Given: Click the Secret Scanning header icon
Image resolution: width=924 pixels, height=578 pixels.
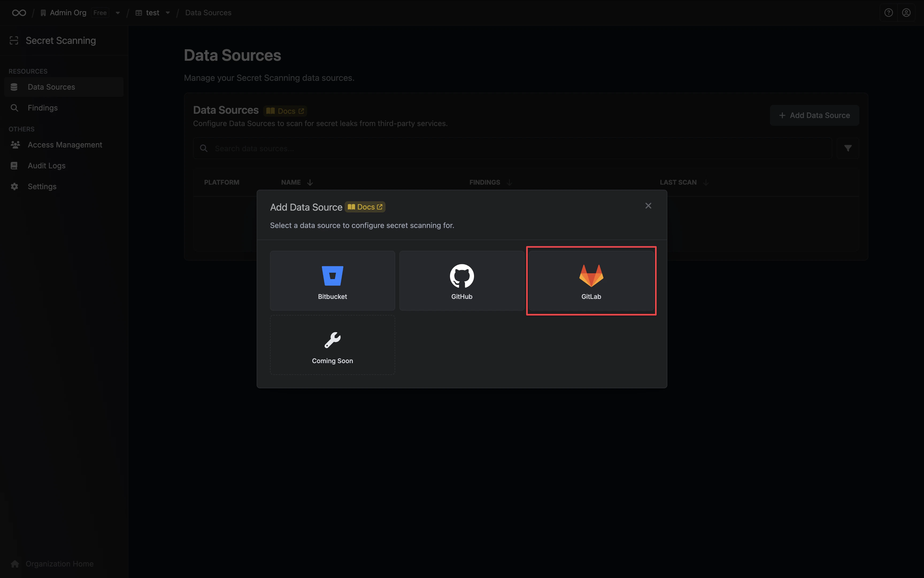Looking at the screenshot, I should [x=14, y=40].
